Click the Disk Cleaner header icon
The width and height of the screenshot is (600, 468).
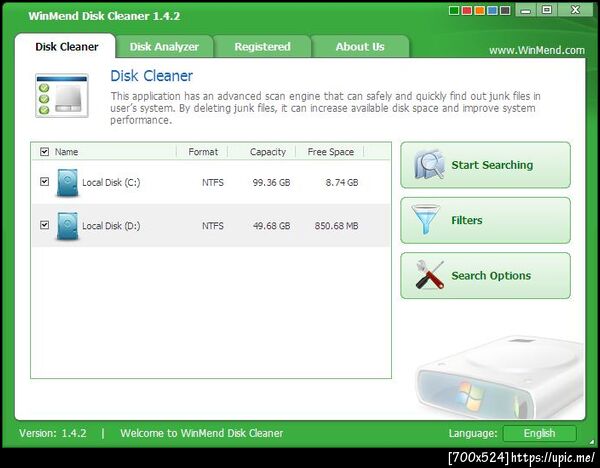click(62, 96)
